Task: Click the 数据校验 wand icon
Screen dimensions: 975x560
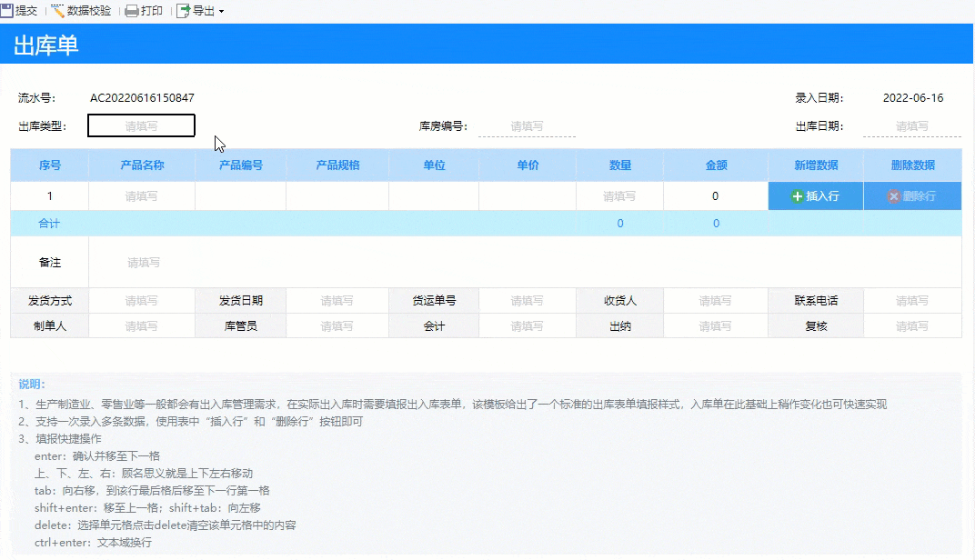Action: coord(58,11)
